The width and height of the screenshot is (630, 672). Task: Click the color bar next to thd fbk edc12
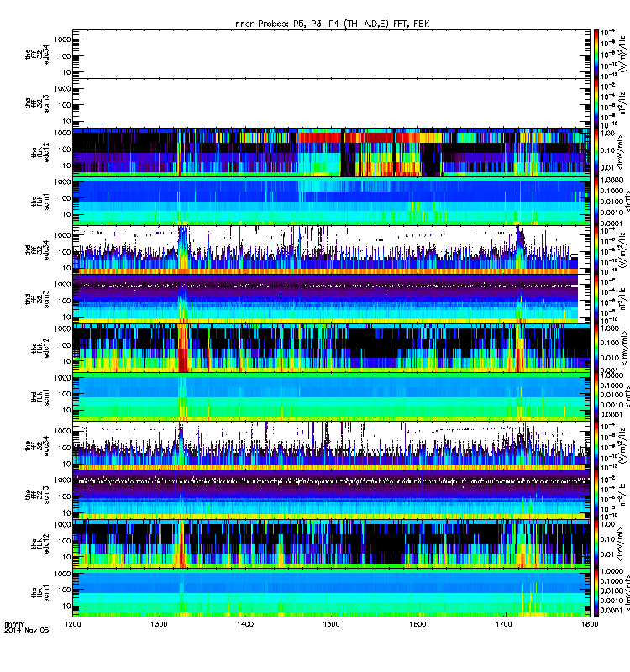[x=596, y=348]
